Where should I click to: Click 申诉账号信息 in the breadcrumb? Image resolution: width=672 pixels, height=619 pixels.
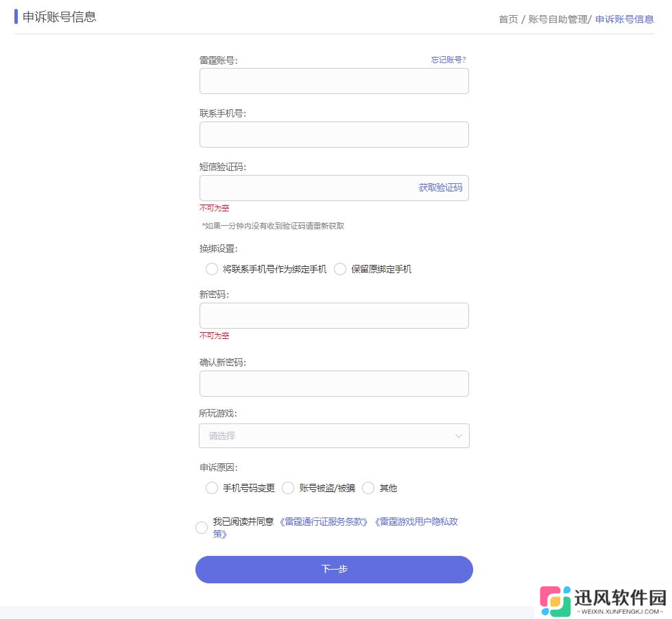coord(624,19)
